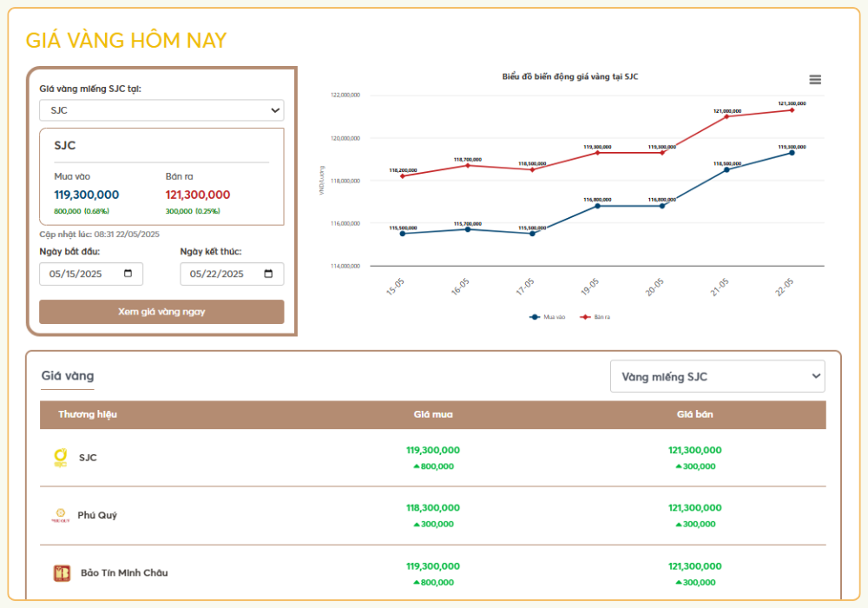Click the Cập nhật lúc timestamp text
The width and height of the screenshot is (868, 608).
coord(99,235)
